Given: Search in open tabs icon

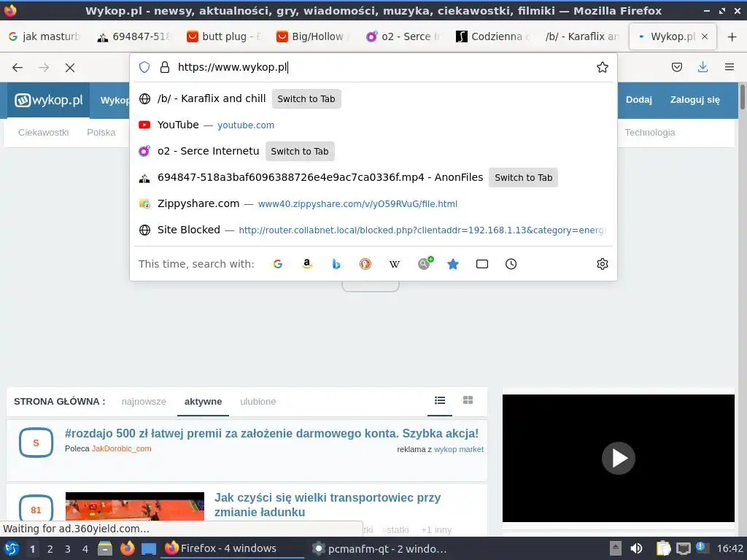Looking at the screenshot, I should point(482,264).
